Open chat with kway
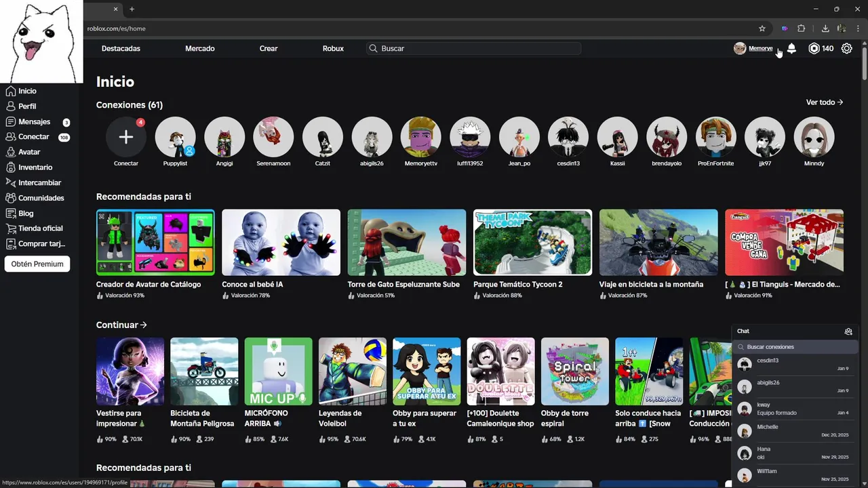Screen dimensions: 868x488 click(795, 409)
